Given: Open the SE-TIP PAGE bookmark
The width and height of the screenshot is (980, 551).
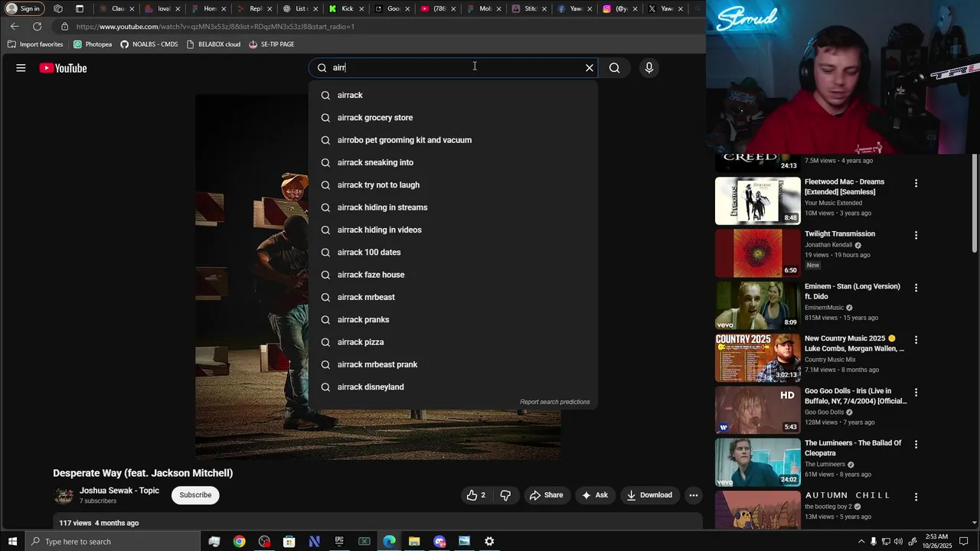Looking at the screenshot, I should (x=272, y=44).
